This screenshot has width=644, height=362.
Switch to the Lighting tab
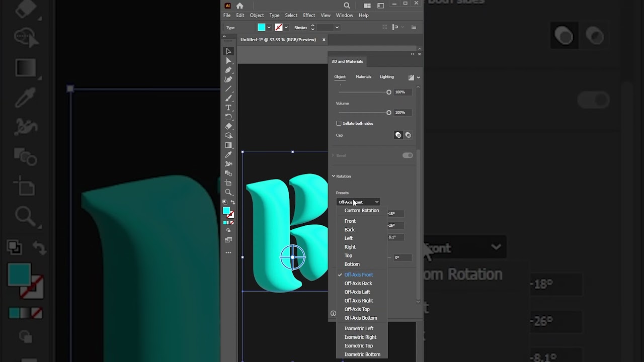(387, 77)
